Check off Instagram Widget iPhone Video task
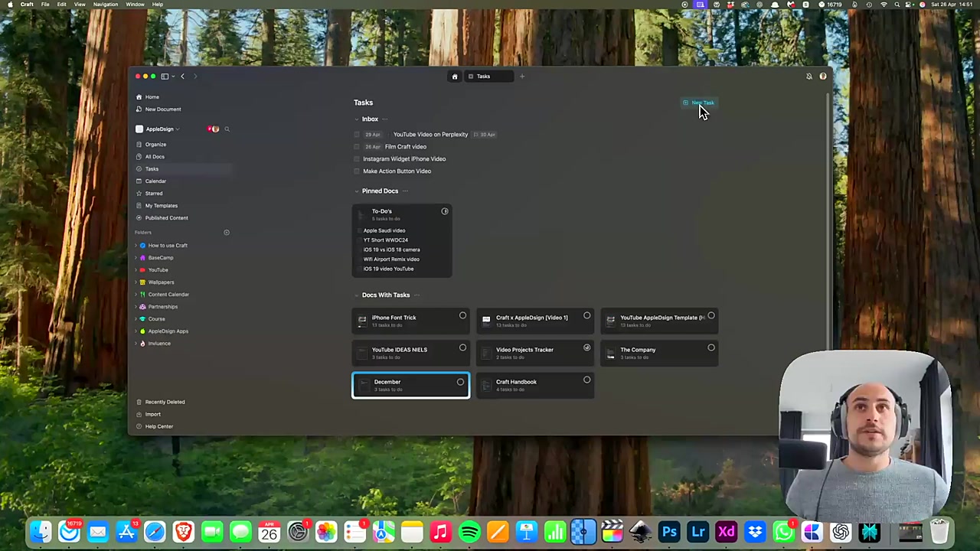The width and height of the screenshot is (980, 551). [x=357, y=159]
